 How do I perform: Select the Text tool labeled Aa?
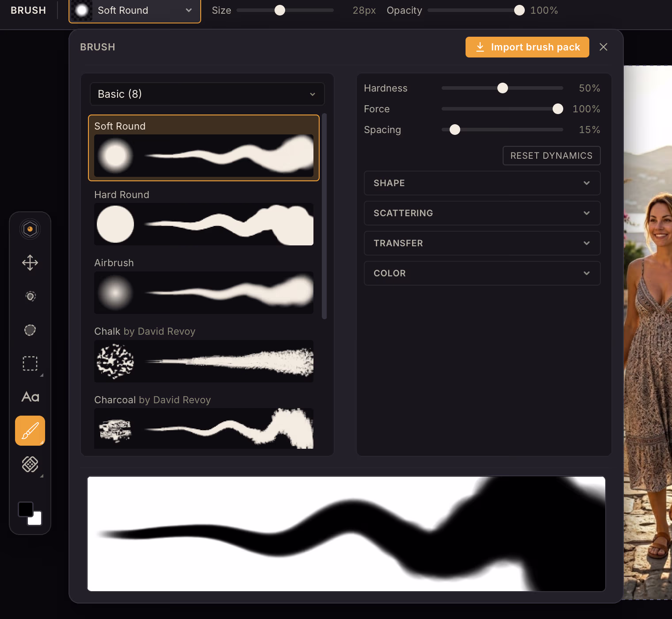click(30, 397)
